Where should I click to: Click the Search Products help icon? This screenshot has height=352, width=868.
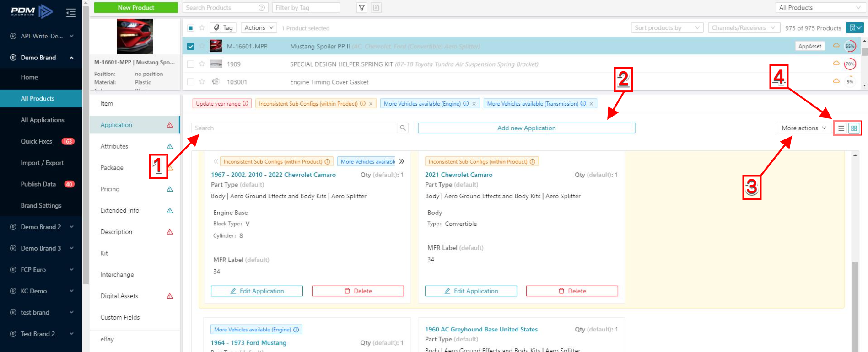(262, 8)
